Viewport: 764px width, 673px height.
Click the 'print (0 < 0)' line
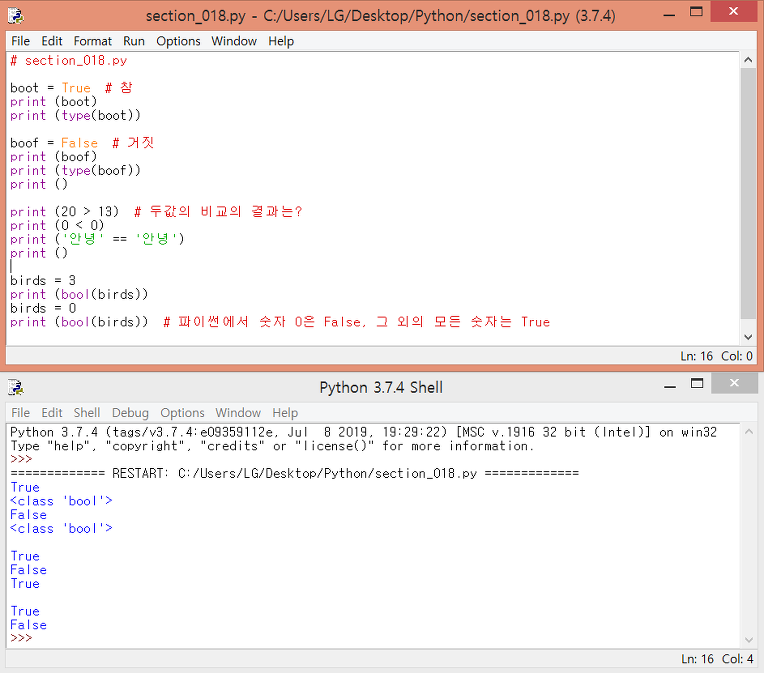[57, 225]
